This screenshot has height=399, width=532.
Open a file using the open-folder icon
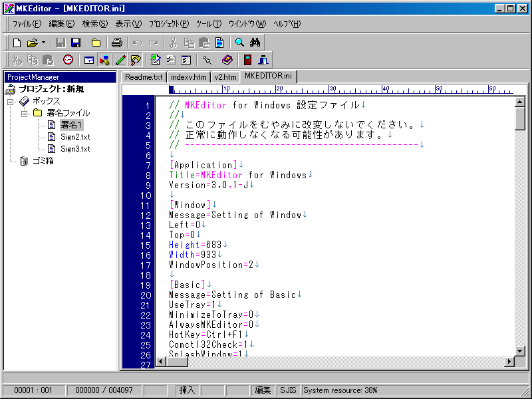[32, 43]
